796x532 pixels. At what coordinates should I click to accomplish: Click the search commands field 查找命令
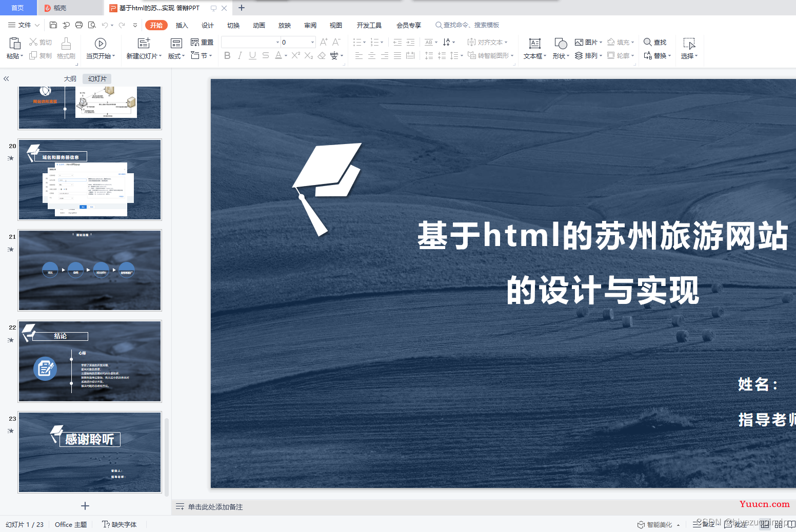[468, 25]
